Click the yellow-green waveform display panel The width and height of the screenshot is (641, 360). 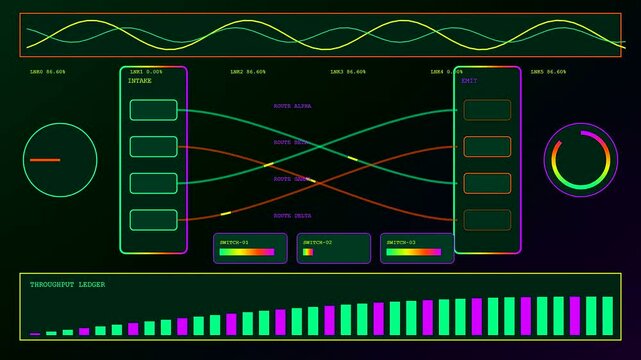tap(320, 35)
